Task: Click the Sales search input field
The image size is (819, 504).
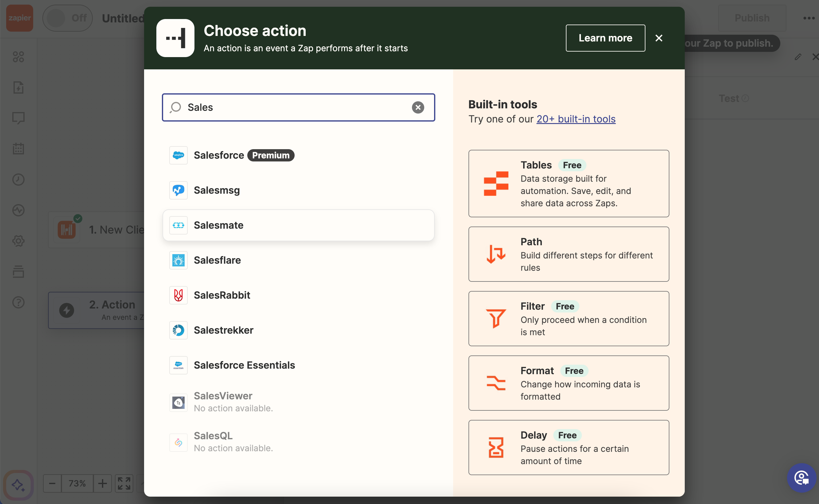Action: point(298,107)
